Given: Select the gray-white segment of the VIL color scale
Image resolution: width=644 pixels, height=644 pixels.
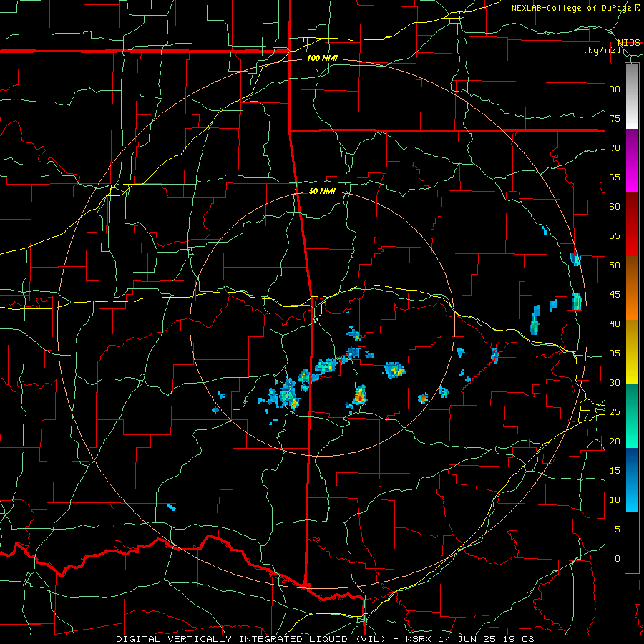Looking at the screenshot, I should pyautogui.click(x=632, y=96).
